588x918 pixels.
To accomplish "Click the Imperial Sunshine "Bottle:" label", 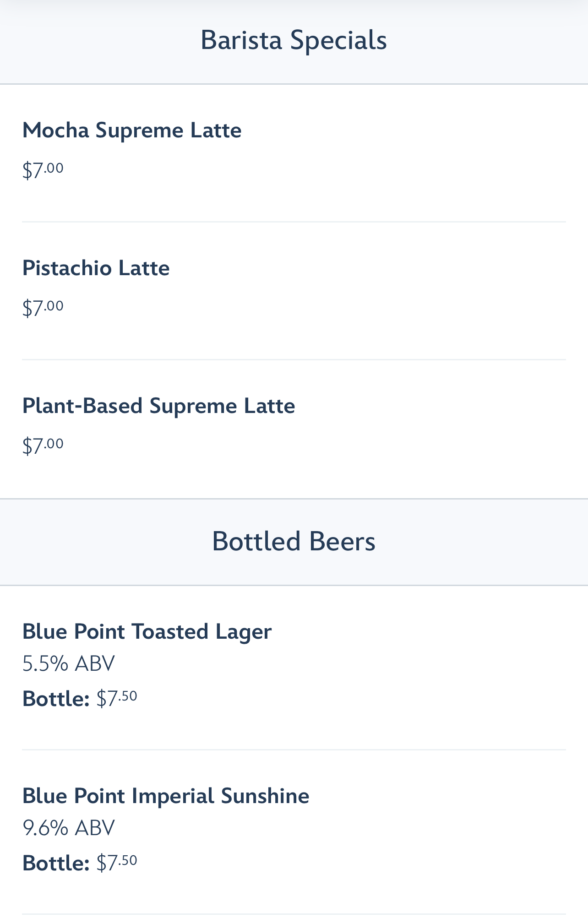I will click(56, 864).
